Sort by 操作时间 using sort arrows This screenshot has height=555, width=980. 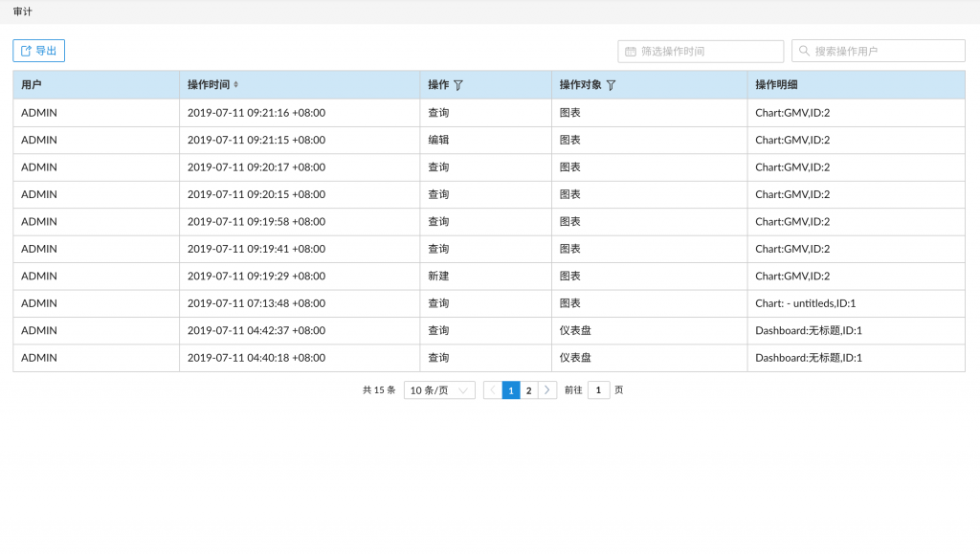coord(236,85)
